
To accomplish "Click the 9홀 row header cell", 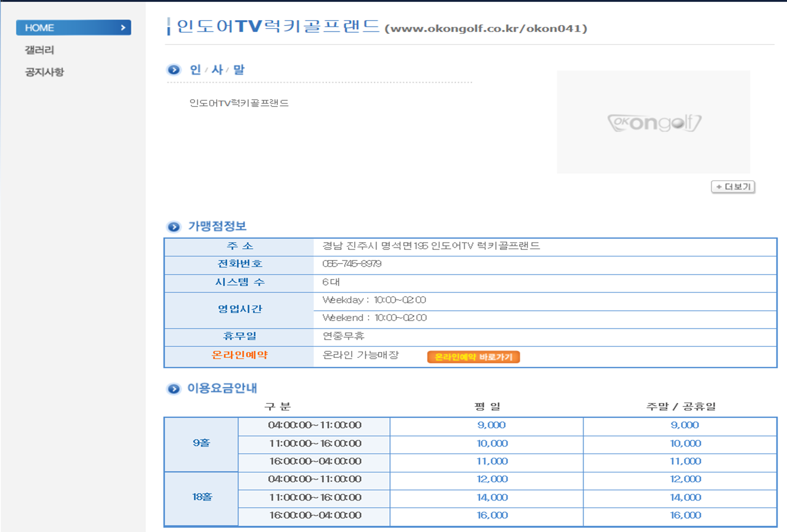I will [201, 443].
